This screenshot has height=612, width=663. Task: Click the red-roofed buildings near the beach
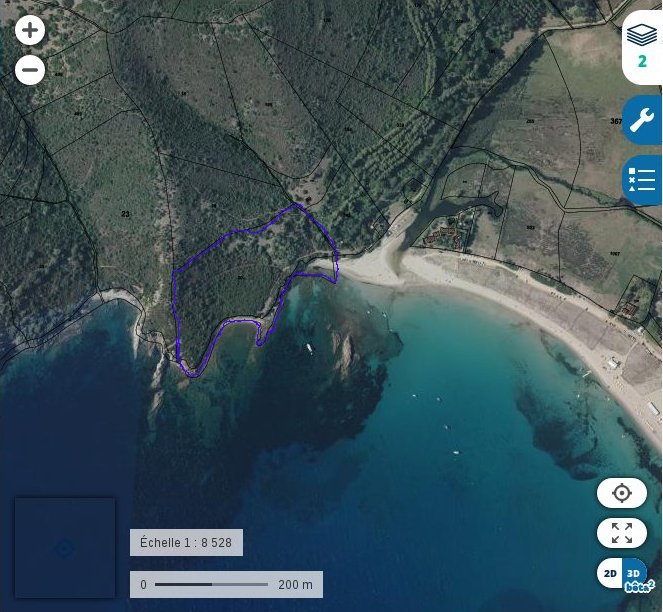[444, 238]
